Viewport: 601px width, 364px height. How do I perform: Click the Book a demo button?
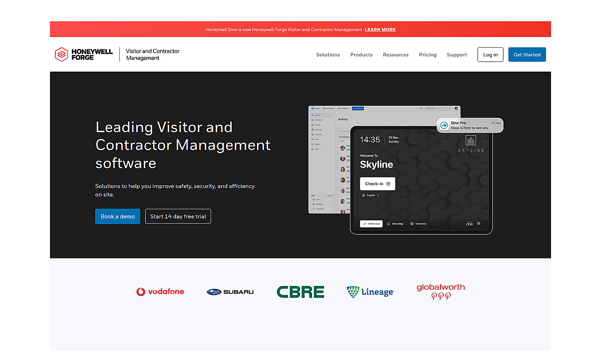click(118, 216)
